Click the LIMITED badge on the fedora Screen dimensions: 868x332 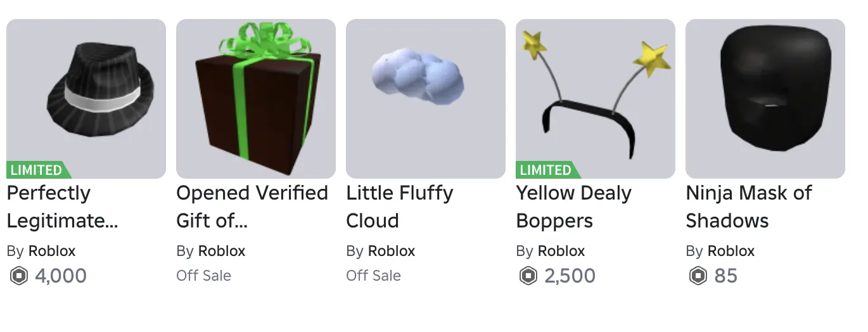38,170
